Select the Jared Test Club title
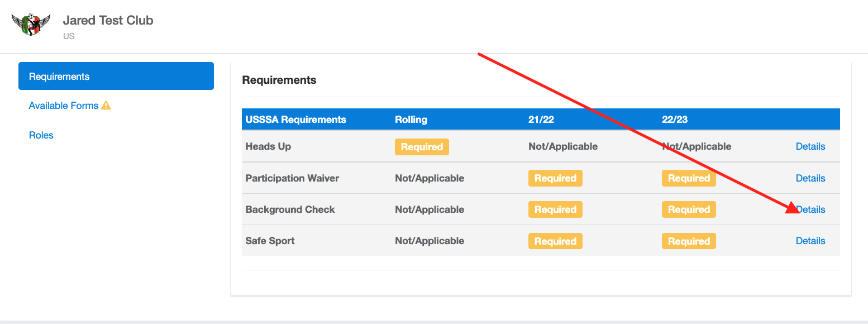This screenshot has height=324, width=868. click(108, 20)
